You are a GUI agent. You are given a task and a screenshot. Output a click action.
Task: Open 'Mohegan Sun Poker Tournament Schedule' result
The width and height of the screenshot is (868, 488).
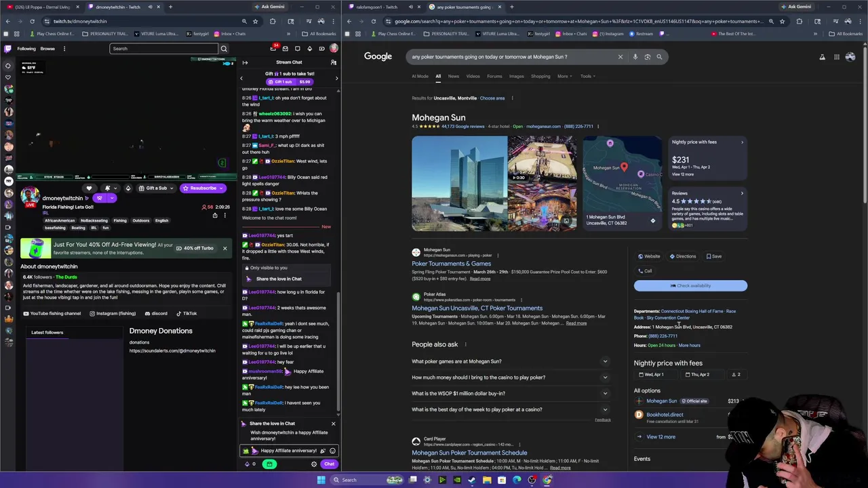(x=469, y=453)
